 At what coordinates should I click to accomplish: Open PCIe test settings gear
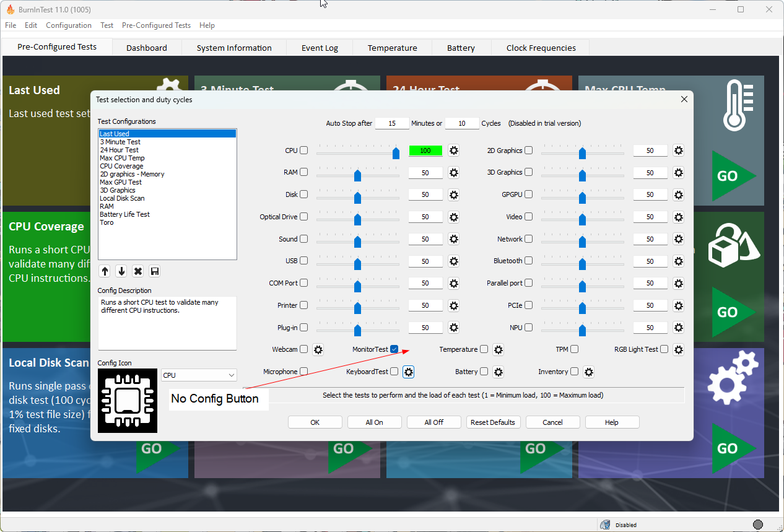click(x=678, y=305)
